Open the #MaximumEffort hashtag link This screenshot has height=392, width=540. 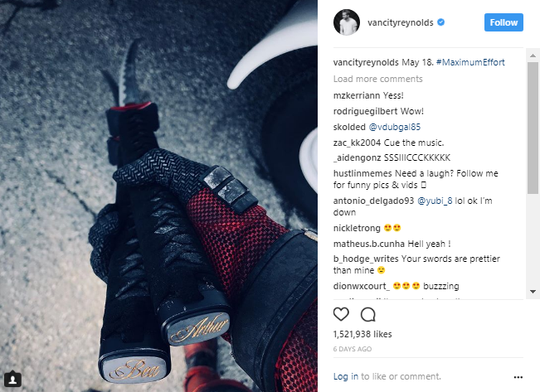point(470,62)
